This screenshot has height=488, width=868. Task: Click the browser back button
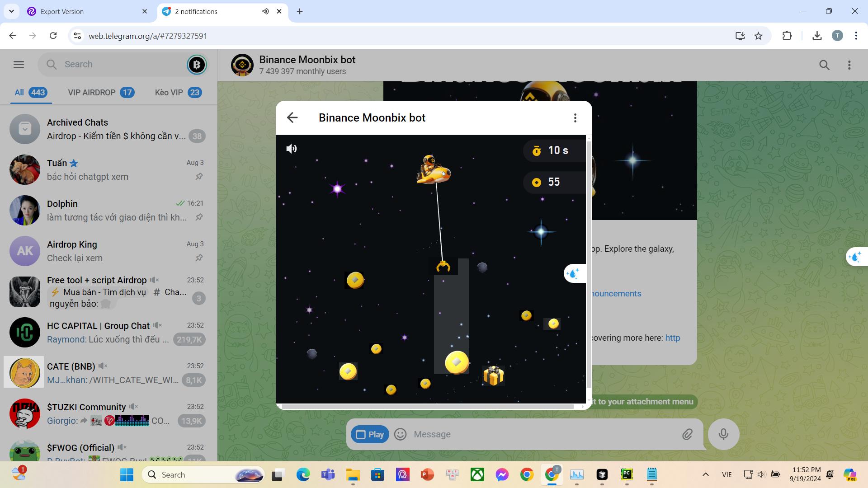click(x=13, y=36)
